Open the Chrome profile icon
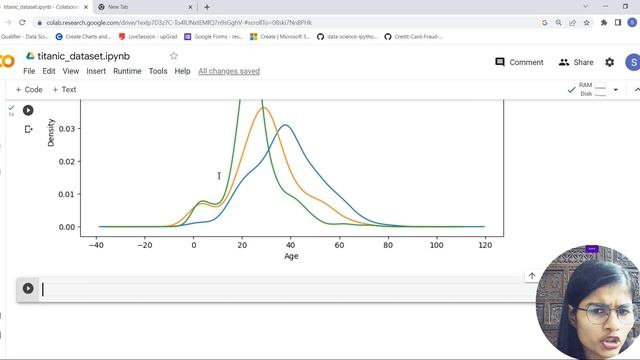The height and width of the screenshot is (360, 640). pos(632,23)
